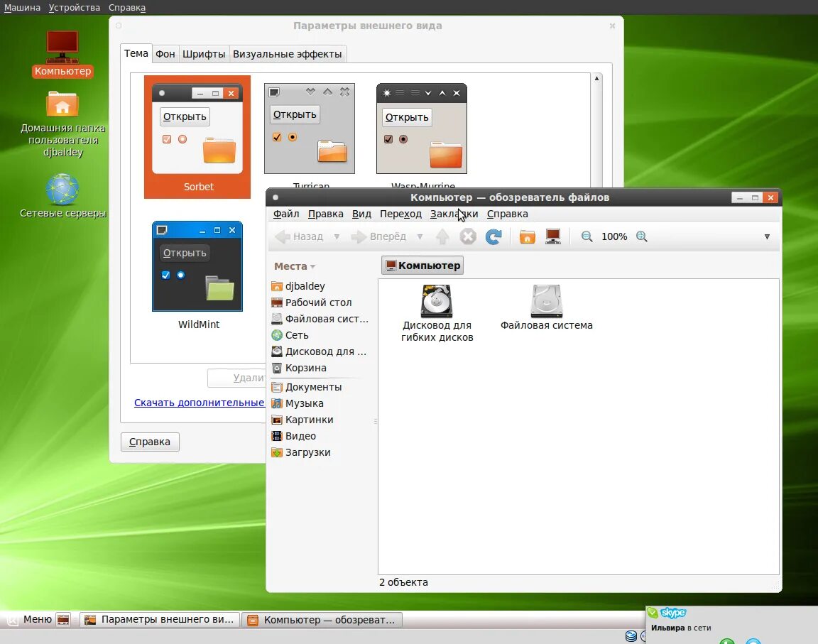The image size is (818, 644).
Task: Open VirtualBox Устройства menu
Action: 74,7
